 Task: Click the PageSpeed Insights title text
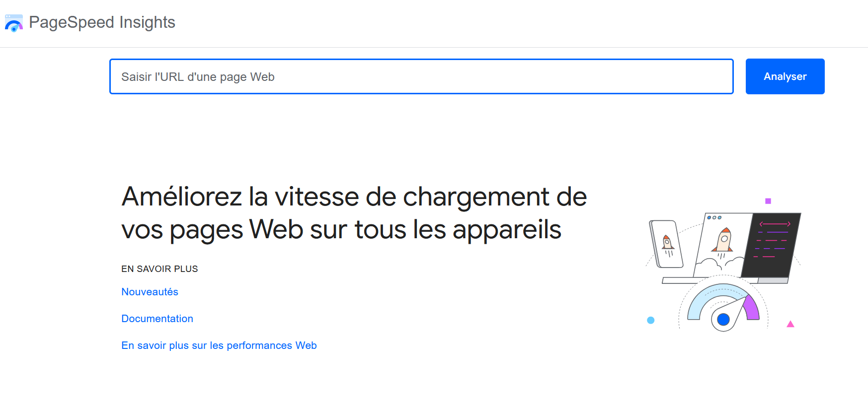pos(102,22)
